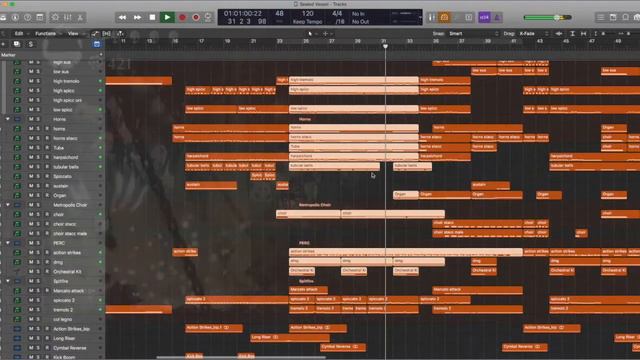Toggle the Metronome click button
Screen dimensions: 640x360
pos(497,17)
